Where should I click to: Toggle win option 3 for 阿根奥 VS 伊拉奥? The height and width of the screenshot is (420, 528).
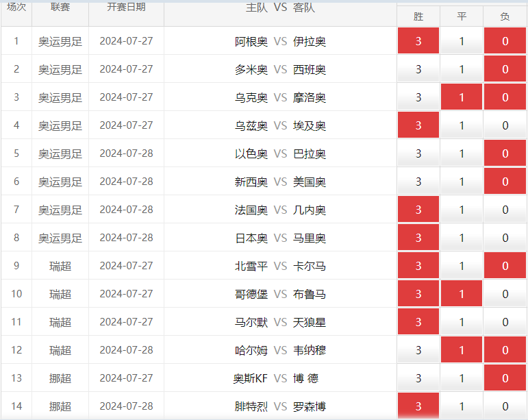click(418, 40)
